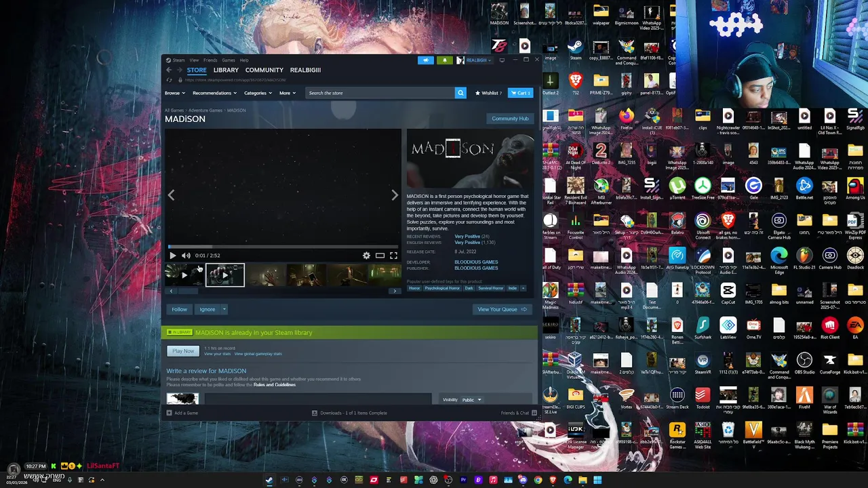This screenshot has height=488, width=868.
Task: Open the uTorrent desktop icon
Action: pos(677,189)
